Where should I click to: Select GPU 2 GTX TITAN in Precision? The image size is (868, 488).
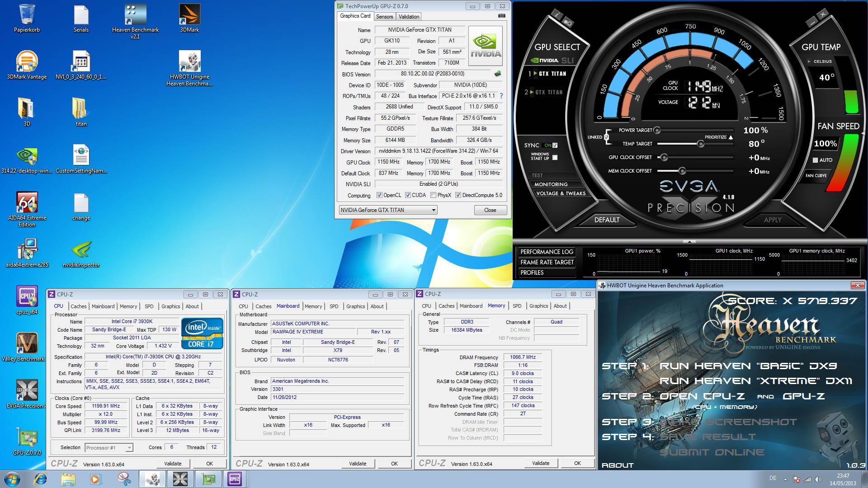(x=545, y=92)
